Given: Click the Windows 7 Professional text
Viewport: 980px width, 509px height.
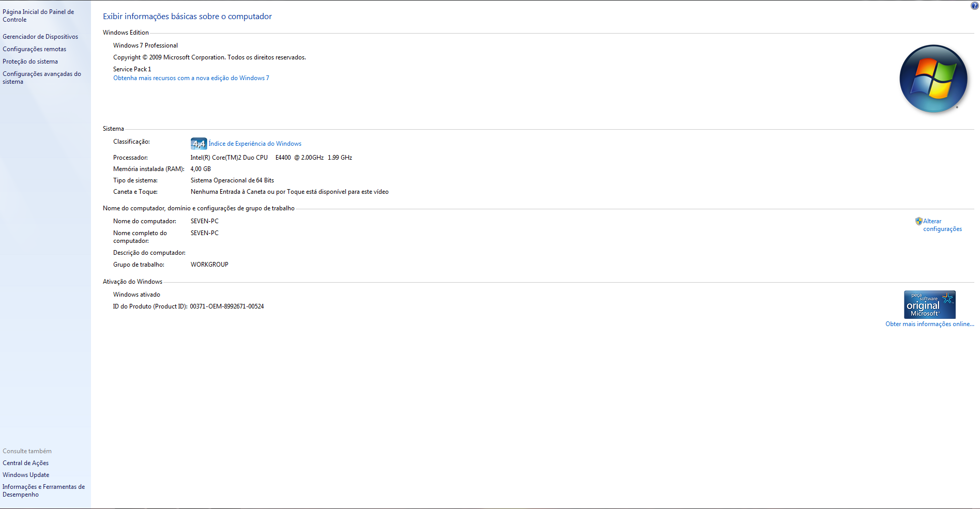Looking at the screenshot, I should pos(145,45).
